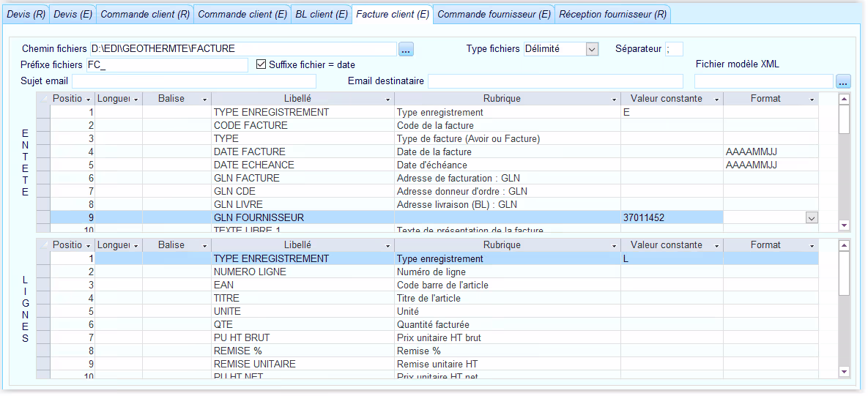Select the CODE FACTURE cell
This screenshot has height=396, width=868.
pos(303,126)
